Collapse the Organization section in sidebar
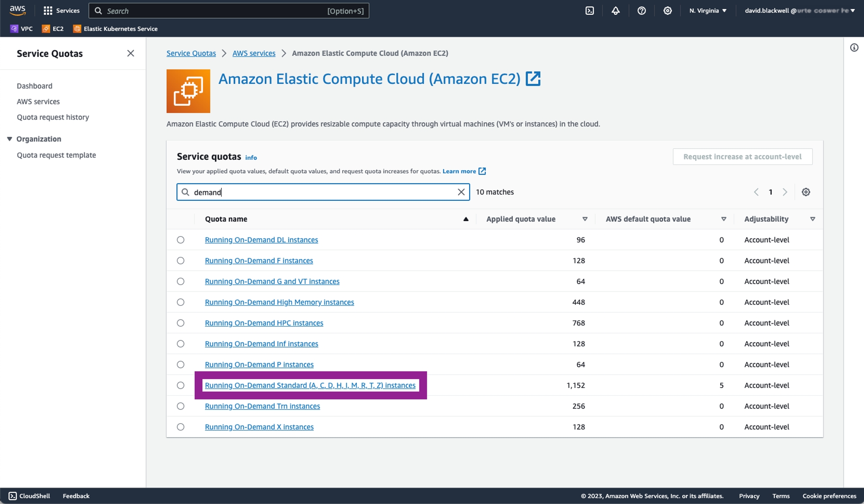 click(10, 139)
